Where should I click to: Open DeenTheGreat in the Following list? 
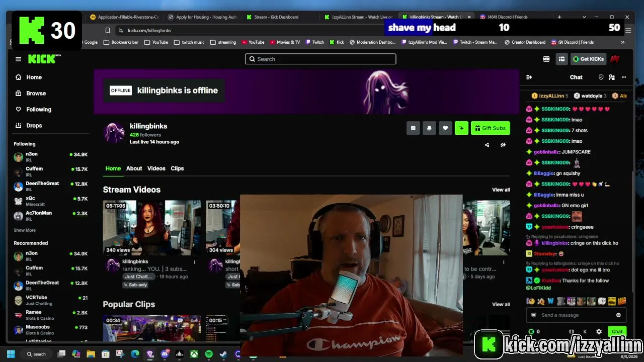point(50,187)
